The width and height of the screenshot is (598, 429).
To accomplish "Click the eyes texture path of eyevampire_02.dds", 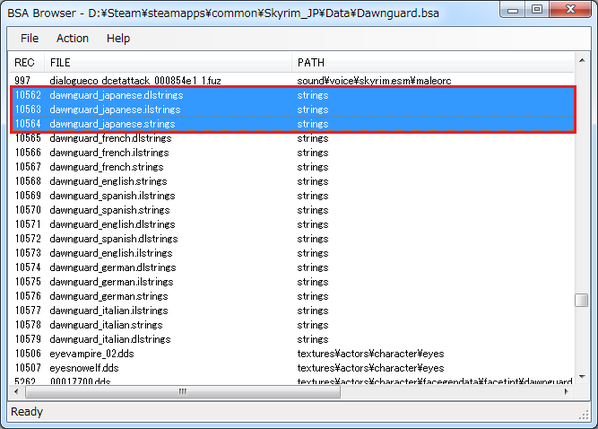I will [x=371, y=353].
